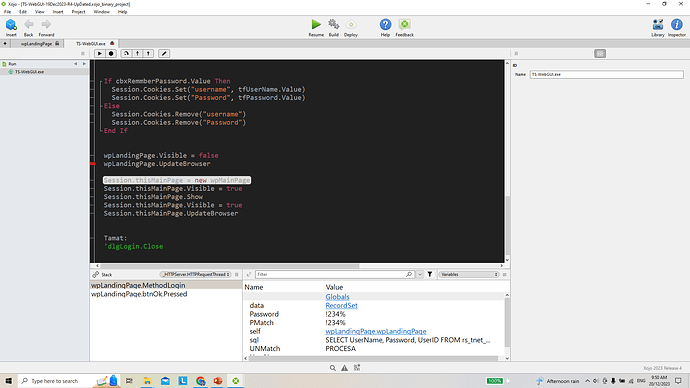The image size is (690, 388).
Task: Open the Variables view dropdown
Action: 469,275
